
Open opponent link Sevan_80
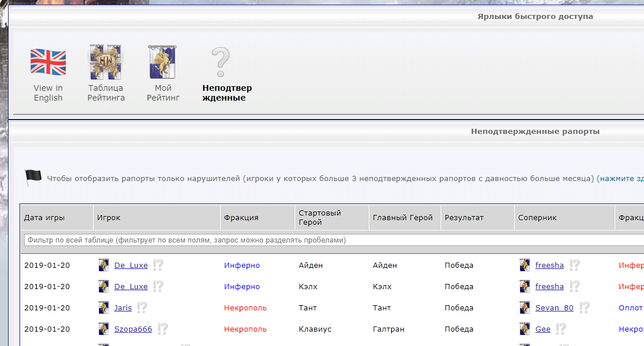pos(554,308)
